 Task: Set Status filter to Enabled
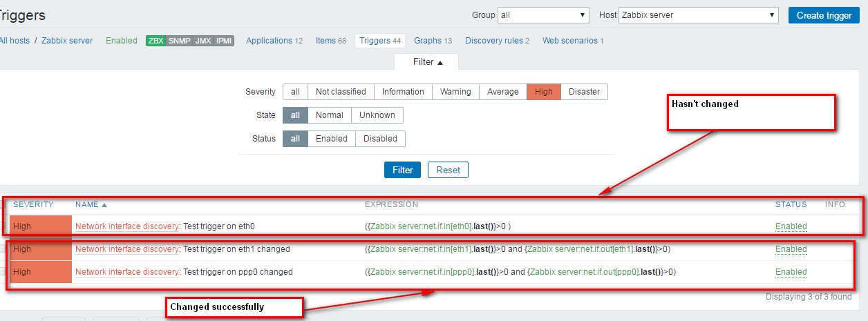pos(332,139)
